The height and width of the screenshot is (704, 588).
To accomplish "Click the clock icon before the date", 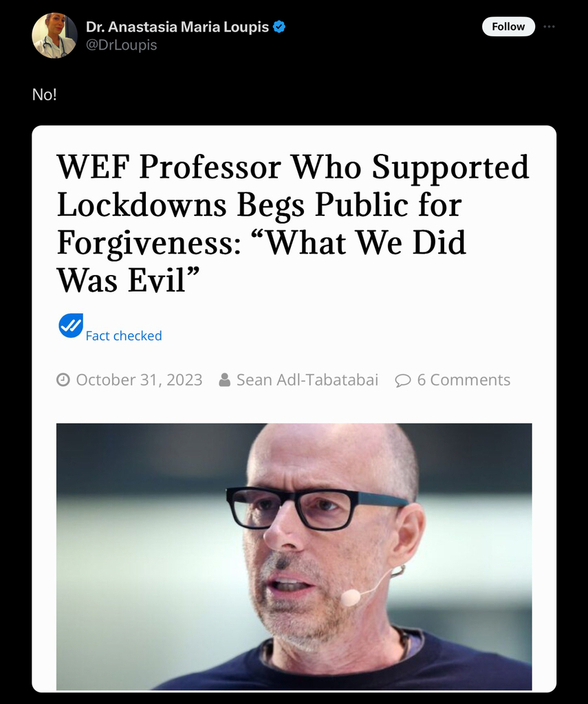I will pos(63,379).
